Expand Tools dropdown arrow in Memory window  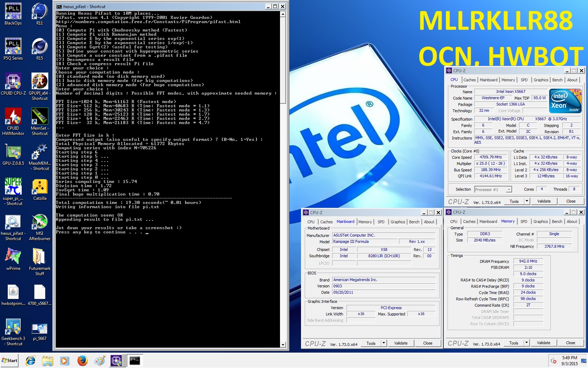[x=526, y=343]
